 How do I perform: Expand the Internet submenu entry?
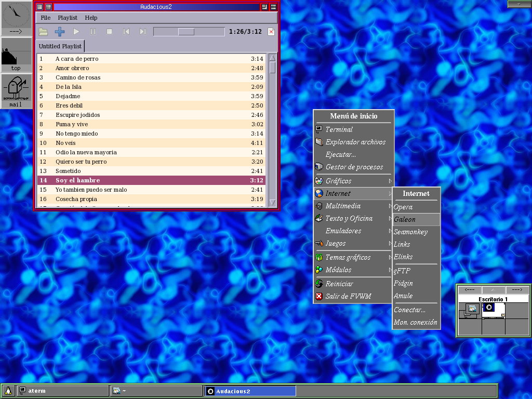(353, 193)
